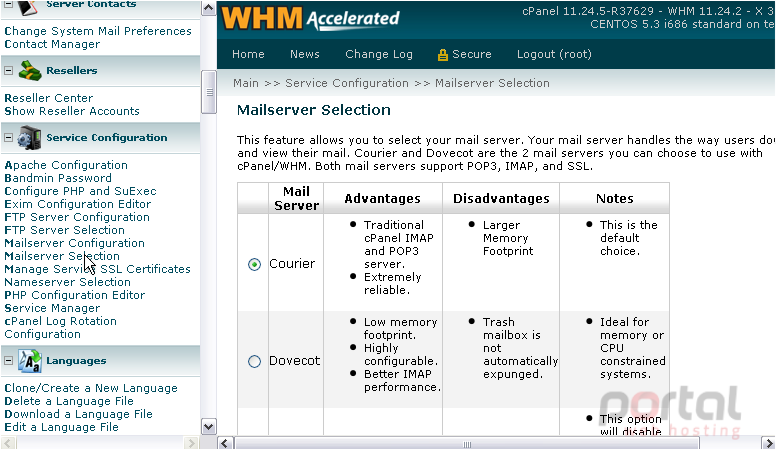The image size is (776, 450).
Task: Click the Notes column header
Action: tap(615, 199)
